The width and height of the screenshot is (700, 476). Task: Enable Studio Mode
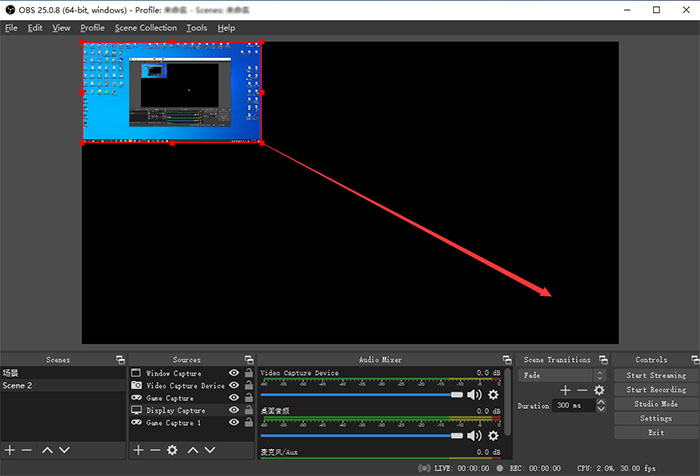[x=656, y=404]
